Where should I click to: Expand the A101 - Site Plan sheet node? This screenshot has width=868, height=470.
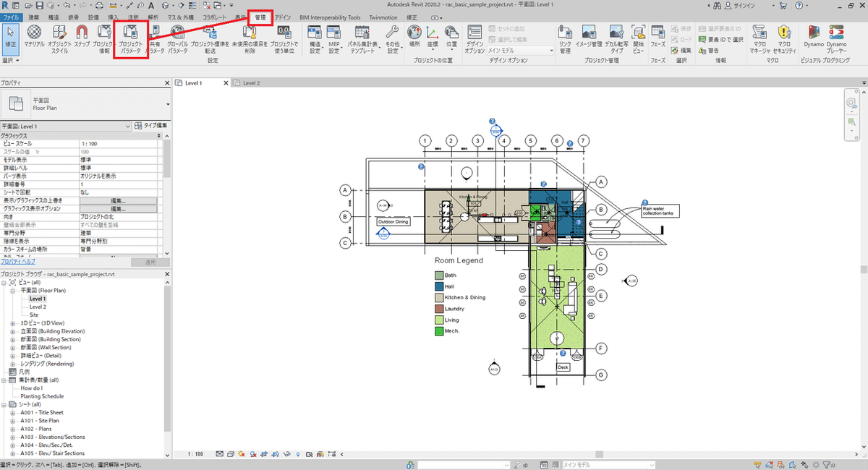14,421
